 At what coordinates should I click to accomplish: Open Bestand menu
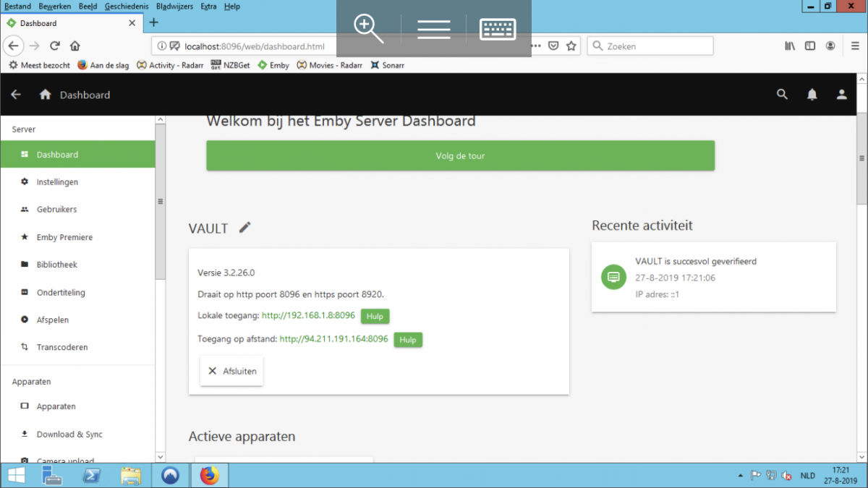(x=17, y=6)
